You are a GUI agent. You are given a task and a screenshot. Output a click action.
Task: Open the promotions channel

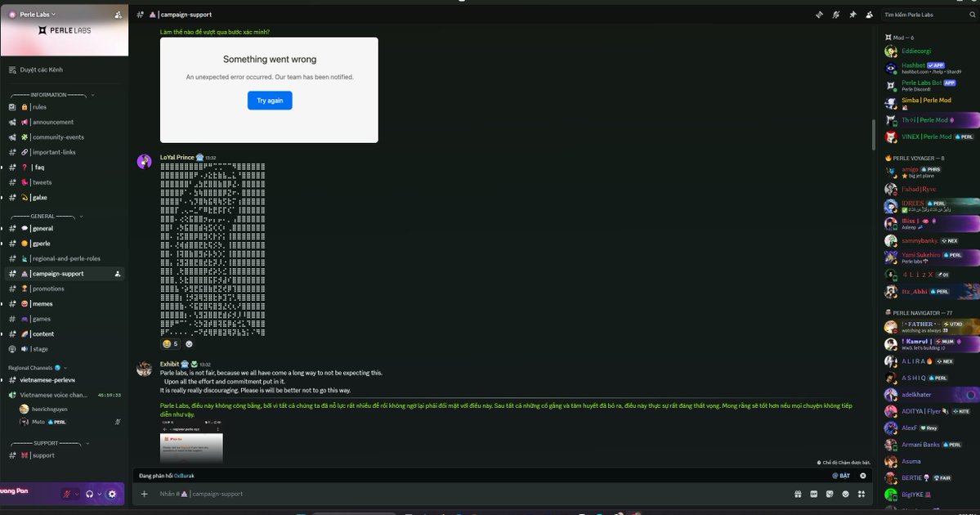tap(65, 289)
